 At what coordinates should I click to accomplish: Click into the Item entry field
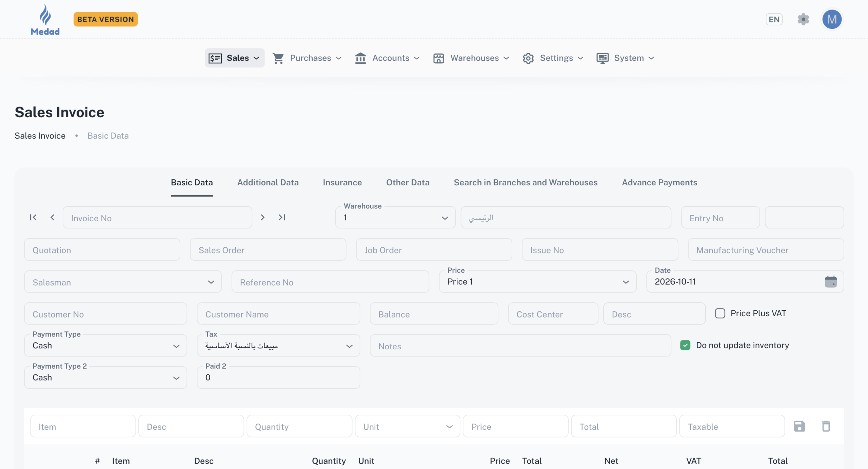coord(83,426)
